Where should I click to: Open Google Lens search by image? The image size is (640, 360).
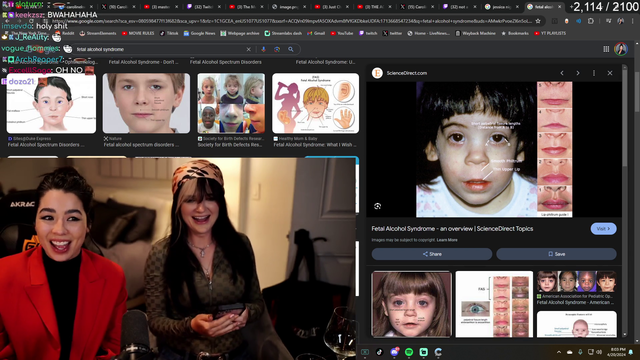coord(277,49)
